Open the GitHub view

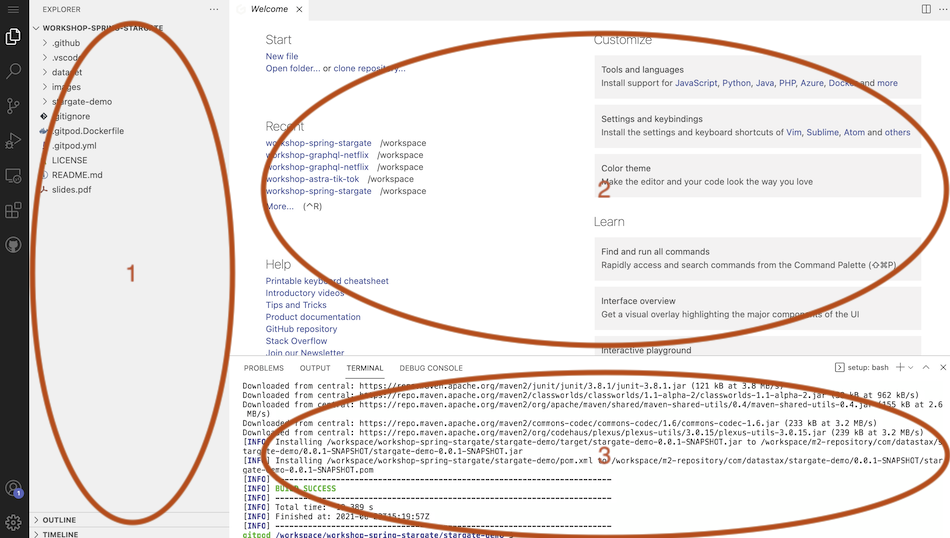(x=13, y=245)
